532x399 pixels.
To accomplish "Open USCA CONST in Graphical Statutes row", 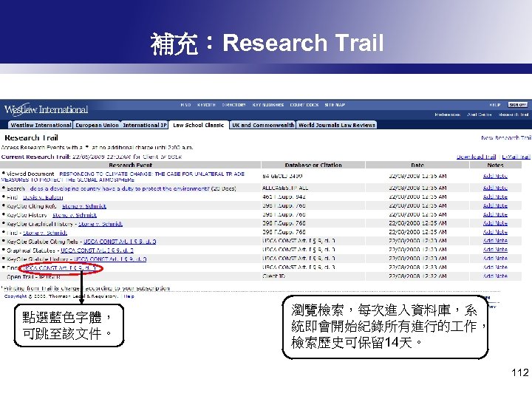I will pos(97,250).
